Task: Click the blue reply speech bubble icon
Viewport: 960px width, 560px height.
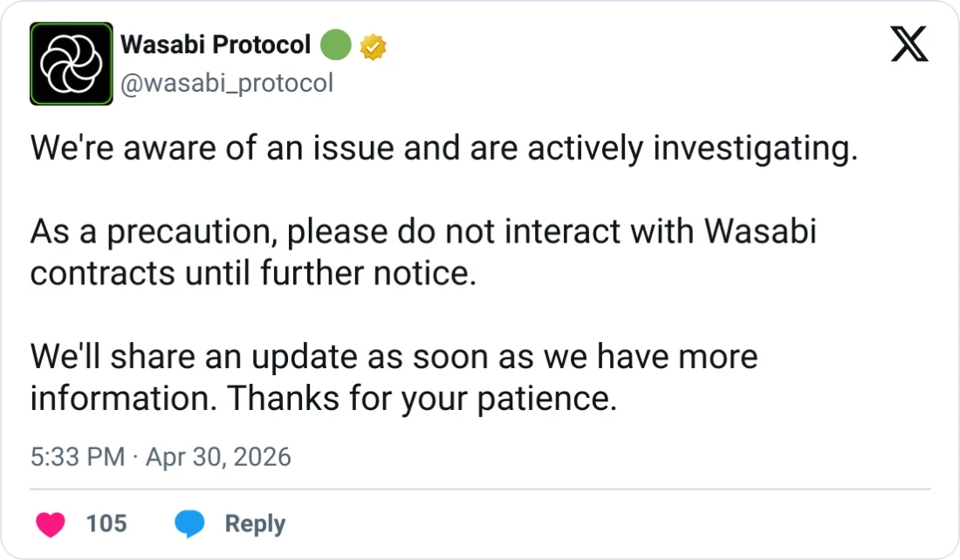Action: point(189,523)
